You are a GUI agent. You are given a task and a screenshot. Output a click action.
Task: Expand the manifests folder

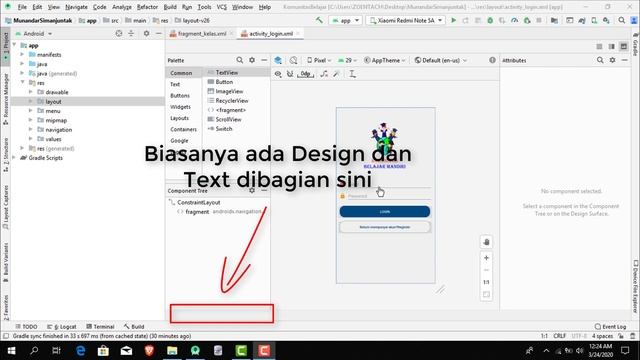(x=22, y=55)
